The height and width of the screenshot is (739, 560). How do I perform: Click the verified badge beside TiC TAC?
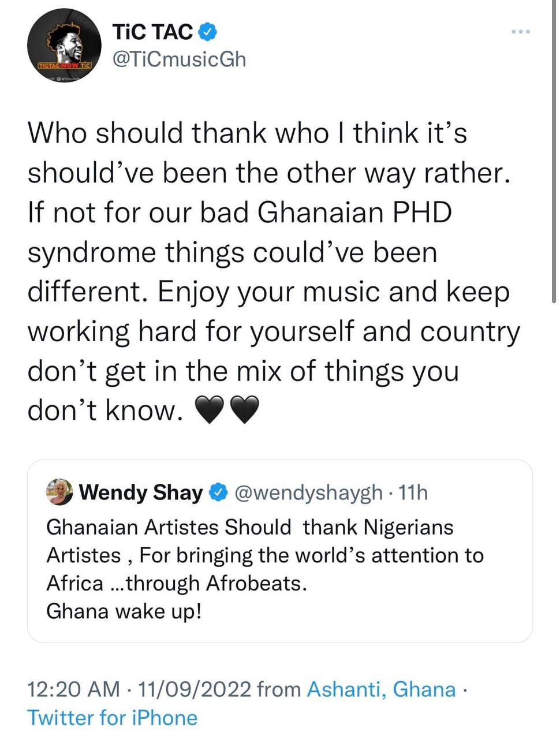pyautogui.click(x=208, y=32)
